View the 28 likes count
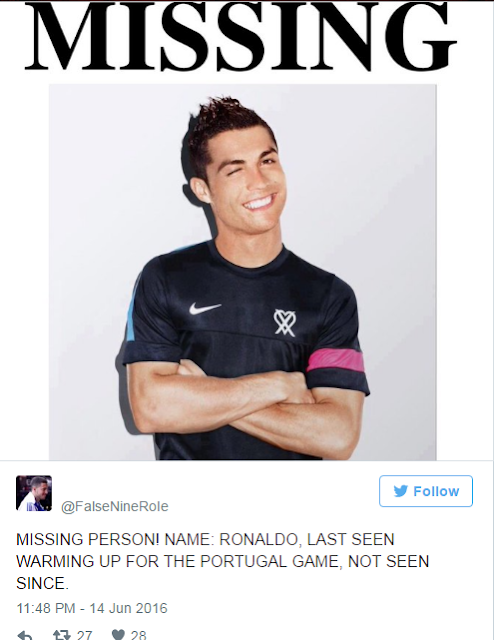The image size is (494, 640). pos(138,635)
